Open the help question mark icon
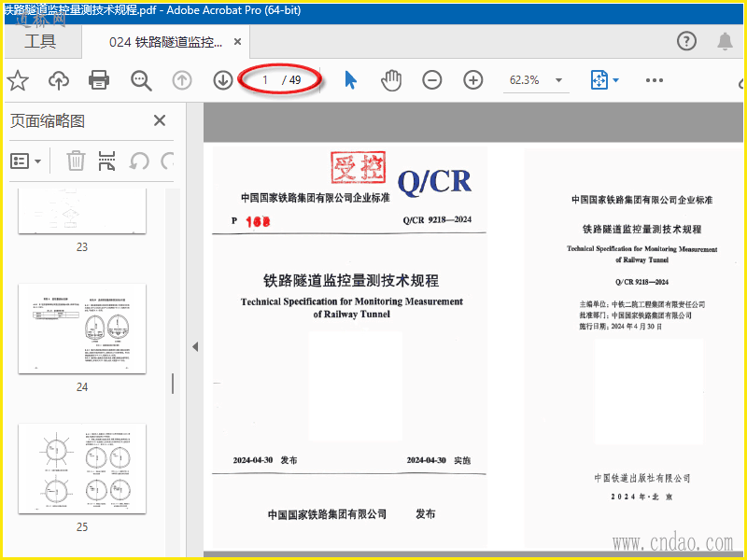The image size is (747, 560). (x=686, y=41)
